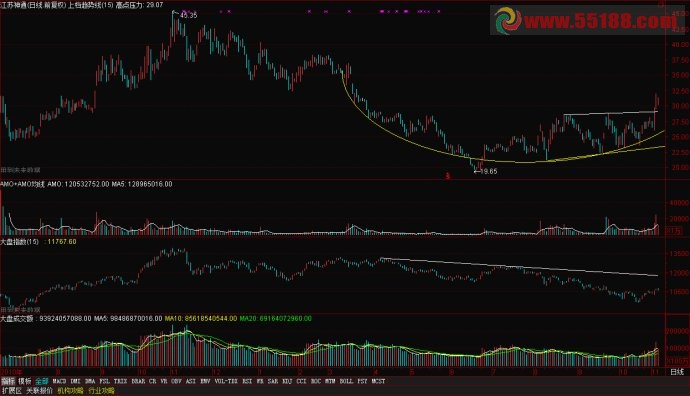The height and width of the screenshot is (396, 690).
Task: Open the 关联报价 tab
Action: pyautogui.click(x=39, y=390)
